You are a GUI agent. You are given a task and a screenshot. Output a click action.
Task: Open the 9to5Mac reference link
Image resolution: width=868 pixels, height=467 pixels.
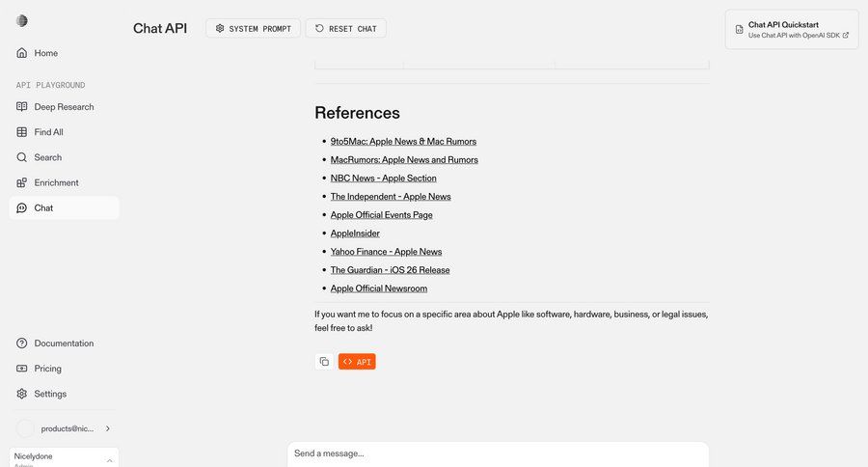coord(403,141)
